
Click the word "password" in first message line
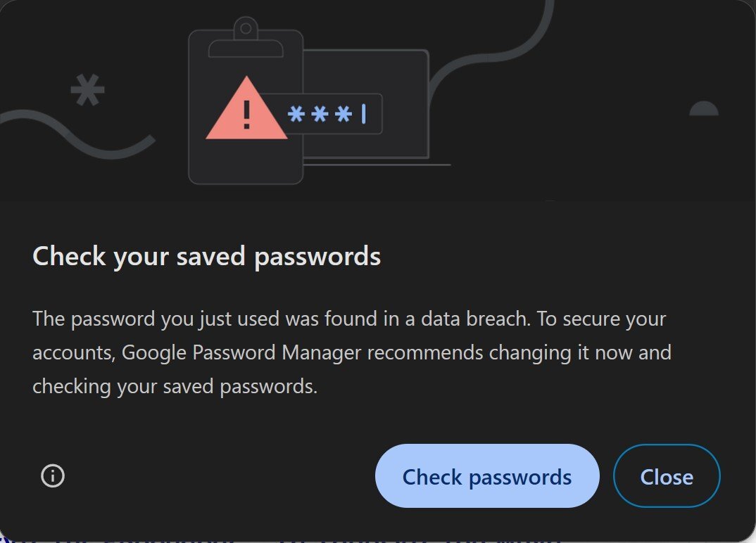(x=113, y=319)
